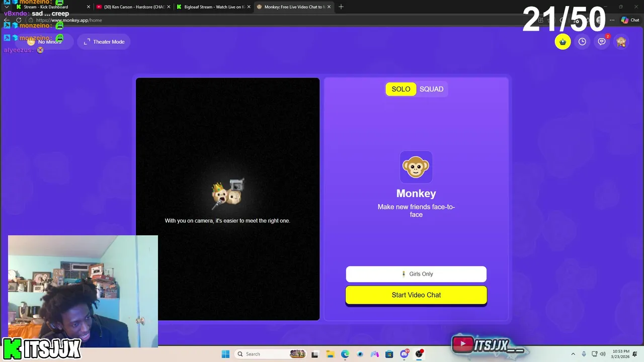This screenshot has height=362, width=644.
Task: Close the Ken Carson YouTube tab
Action: (169, 7)
